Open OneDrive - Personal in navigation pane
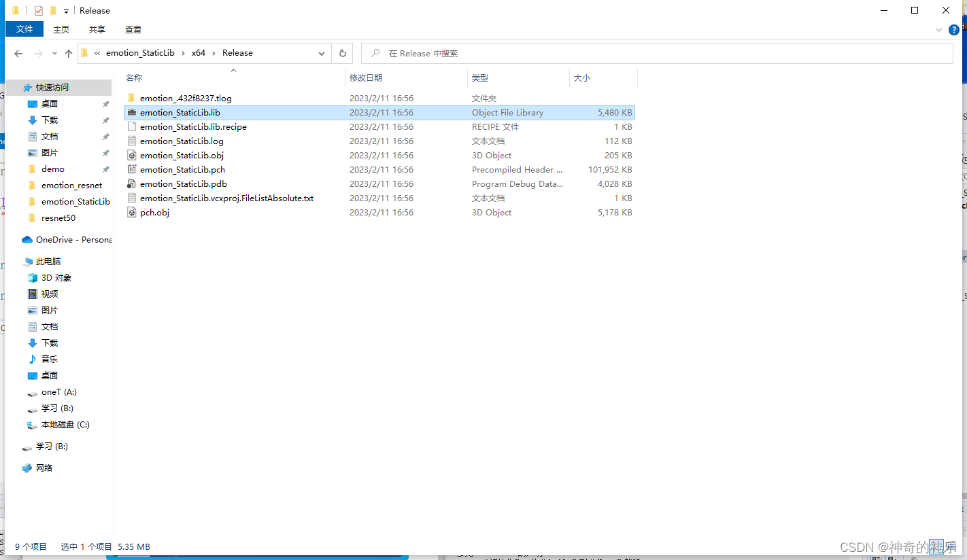Viewport: 967px width, 560px height. [x=73, y=239]
